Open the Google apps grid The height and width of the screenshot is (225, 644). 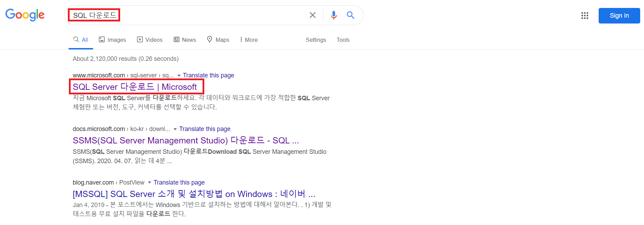click(x=585, y=16)
